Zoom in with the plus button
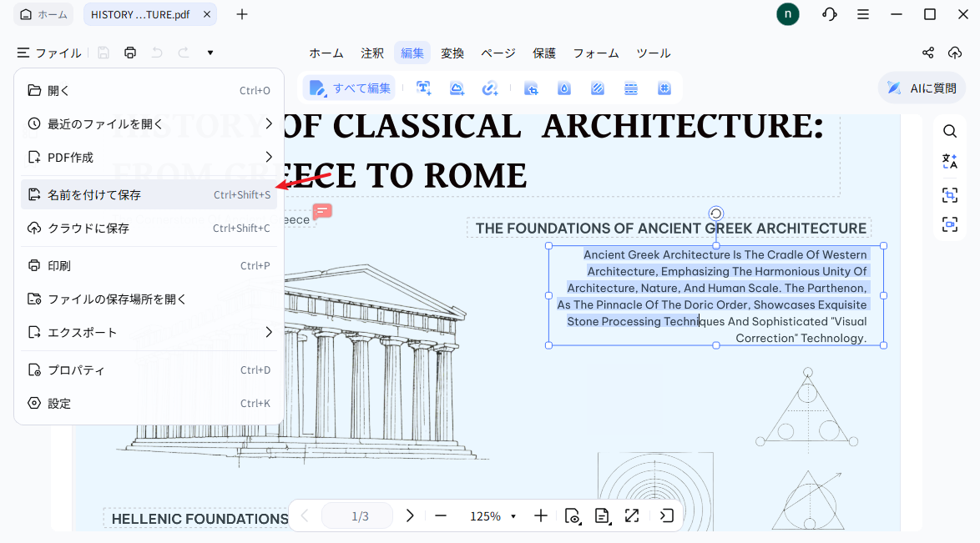 point(541,515)
